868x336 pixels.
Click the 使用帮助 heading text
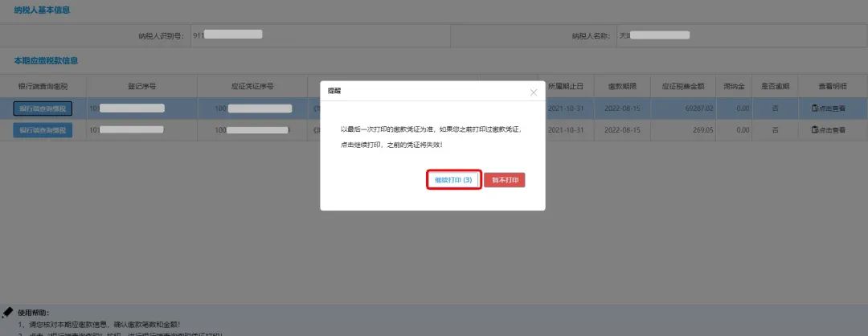[33, 313]
